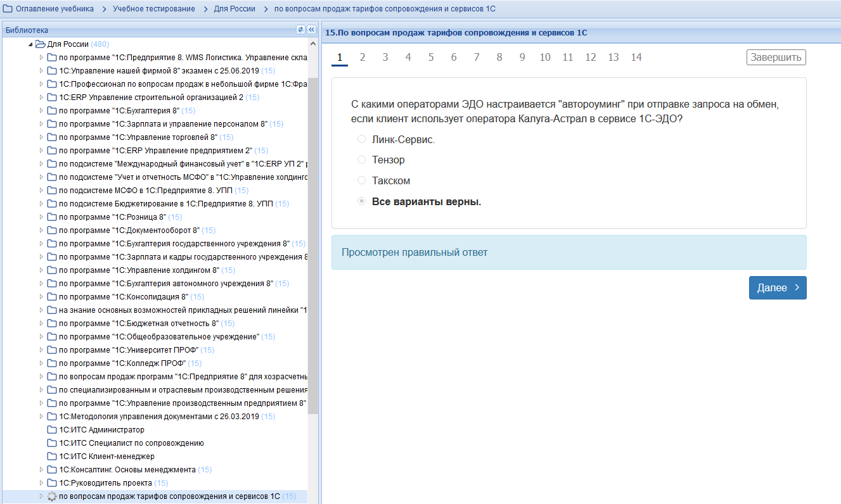The height and width of the screenshot is (504, 841).
Task: Select the Такском radio option
Action: [362, 181]
